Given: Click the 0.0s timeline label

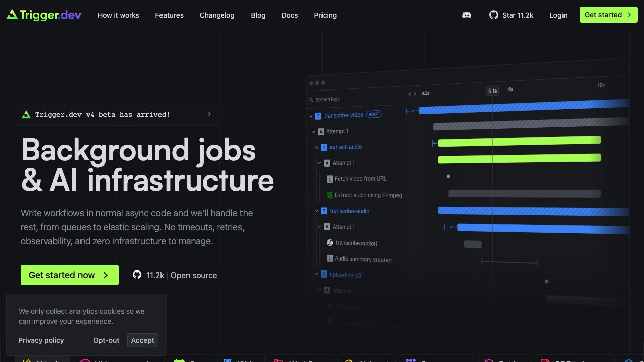Looking at the screenshot, I should pos(425,93).
